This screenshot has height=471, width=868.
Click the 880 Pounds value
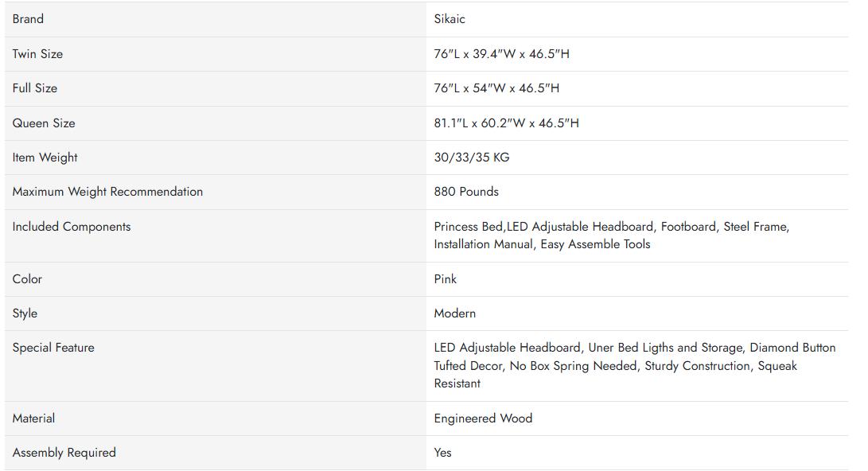(x=466, y=192)
